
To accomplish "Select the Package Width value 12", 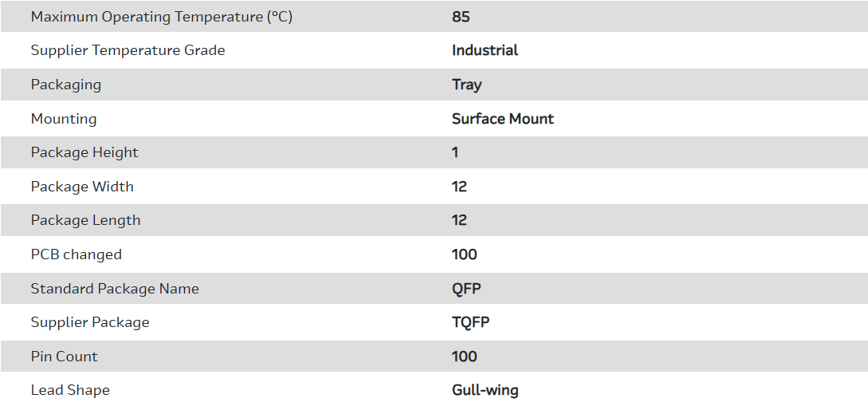I will tap(459, 187).
